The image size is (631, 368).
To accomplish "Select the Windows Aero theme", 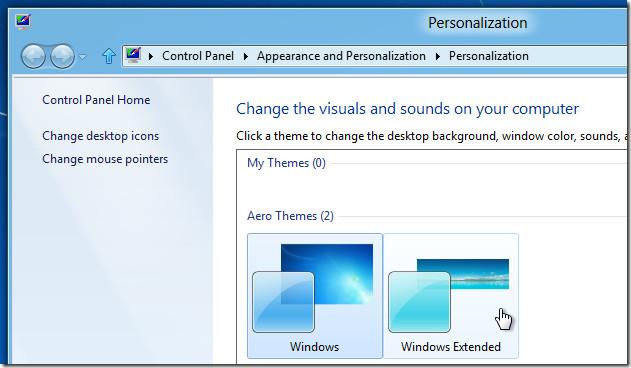I will pyautogui.click(x=315, y=296).
